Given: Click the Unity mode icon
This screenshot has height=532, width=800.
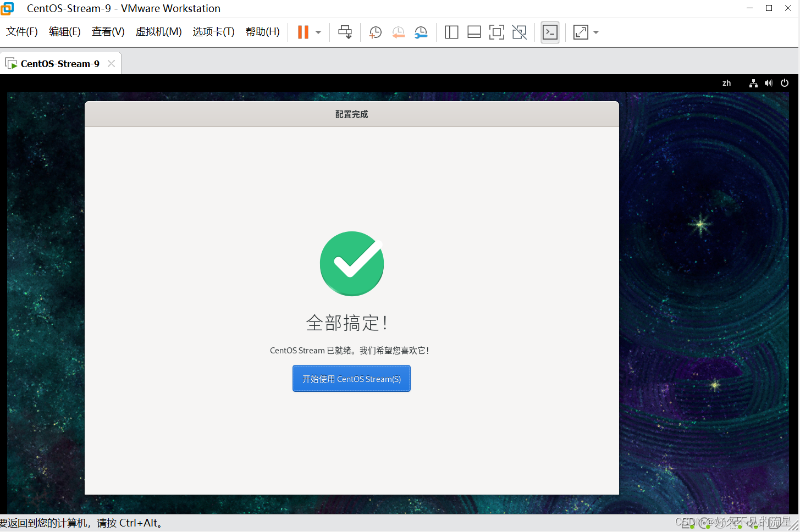Looking at the screenshot, I should 519,32.
